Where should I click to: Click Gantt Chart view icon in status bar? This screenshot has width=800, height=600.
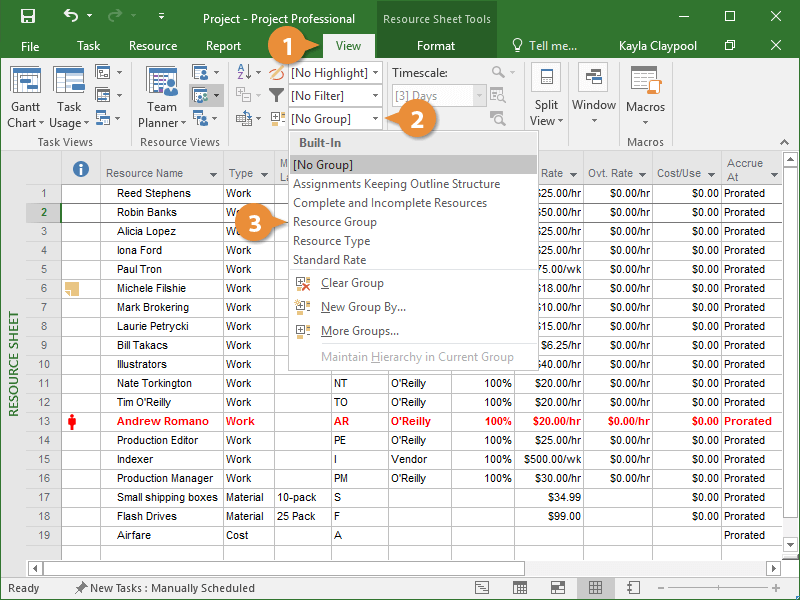pos(482,588)
